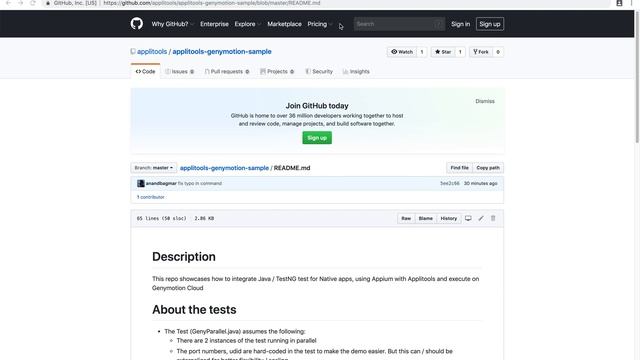Open the 'fix typo in command' commit message
640x360 pixels.
tap(200, 183)
